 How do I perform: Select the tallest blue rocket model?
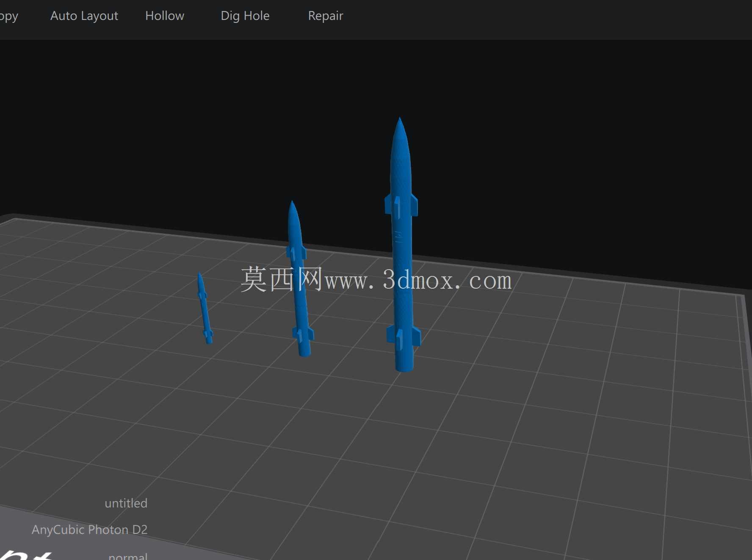402,245
